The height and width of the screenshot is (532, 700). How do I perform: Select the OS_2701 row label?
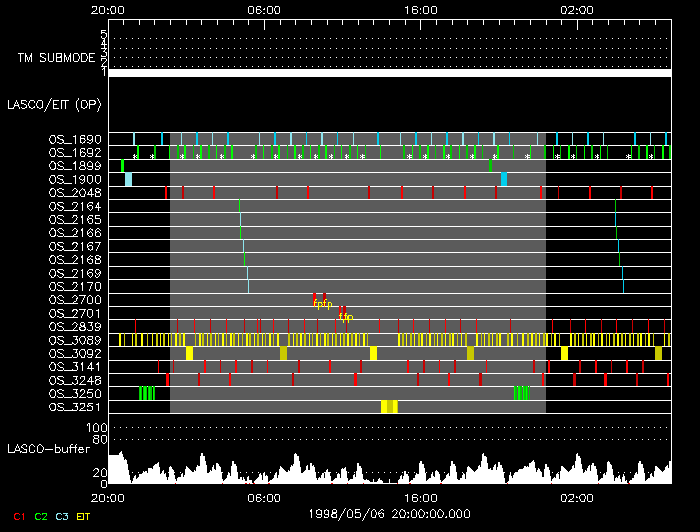click(75, 313)
